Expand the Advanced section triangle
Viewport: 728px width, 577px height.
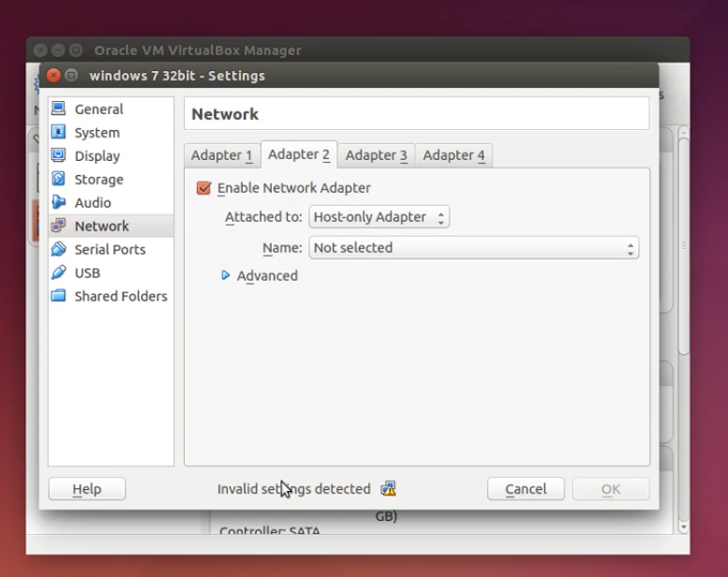(x=225, y=276)
